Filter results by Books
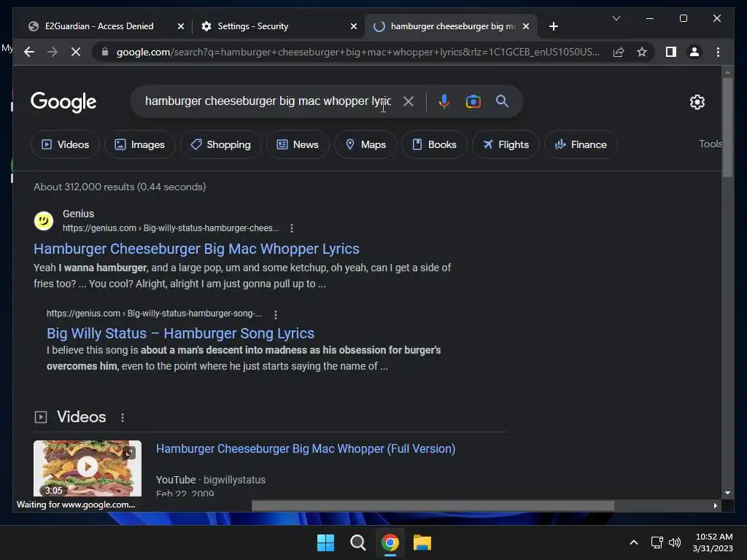 tap(434, 144)
